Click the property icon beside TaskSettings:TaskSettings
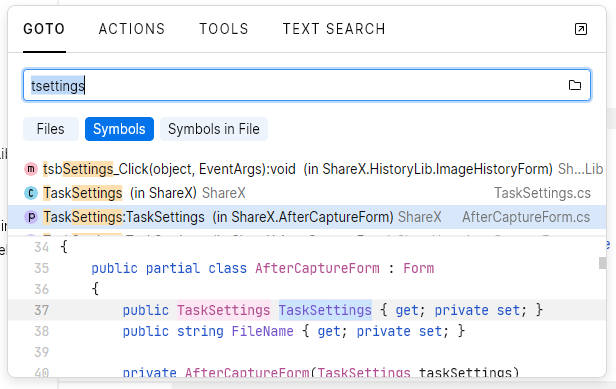The width and height of the screenshot is (616, 389). pos(31,217)
